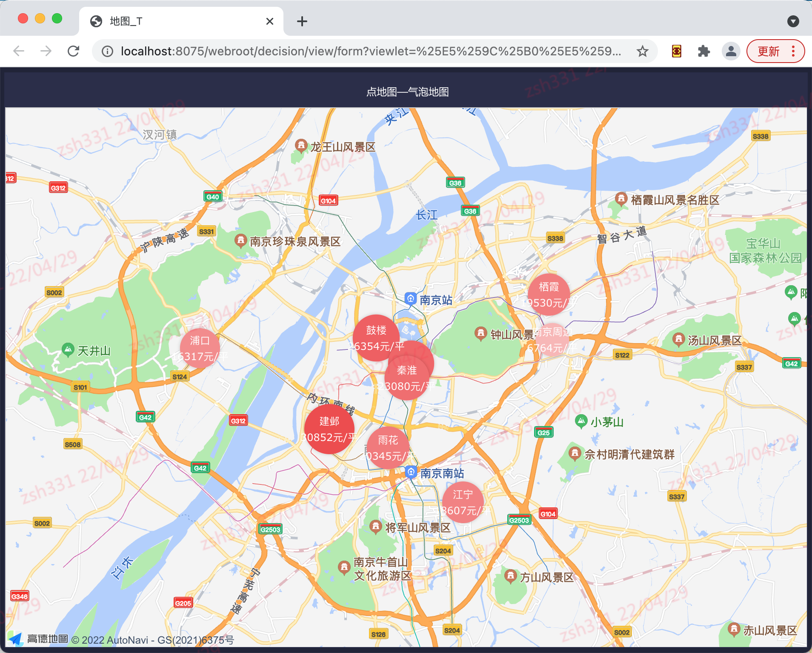Click the 宝华山国家森林公园 label
The height and width of the screenshot is (653, 812).
(x=765, y=251)
